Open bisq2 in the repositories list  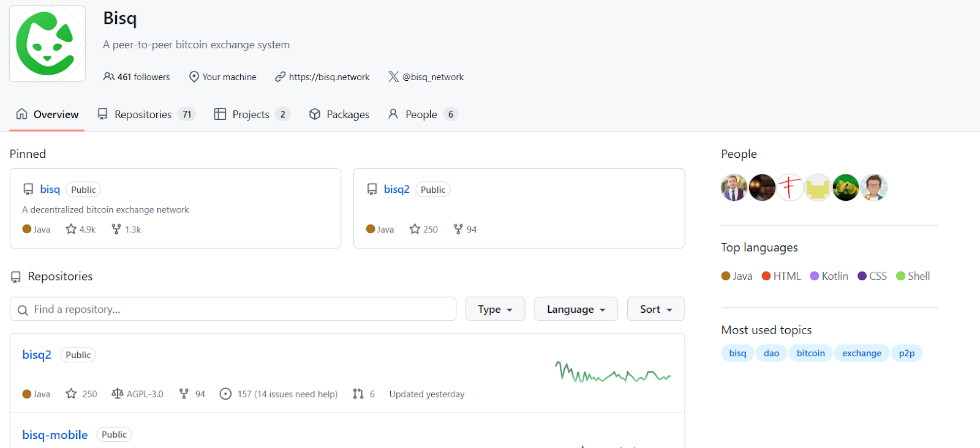click(37, 354)
